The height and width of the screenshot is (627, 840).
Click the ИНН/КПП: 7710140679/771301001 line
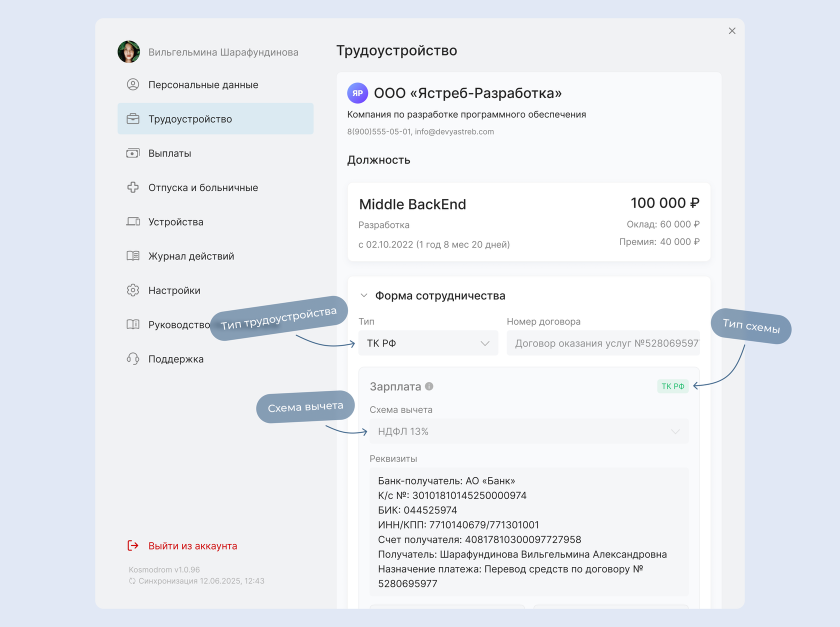tap(458, 524)
